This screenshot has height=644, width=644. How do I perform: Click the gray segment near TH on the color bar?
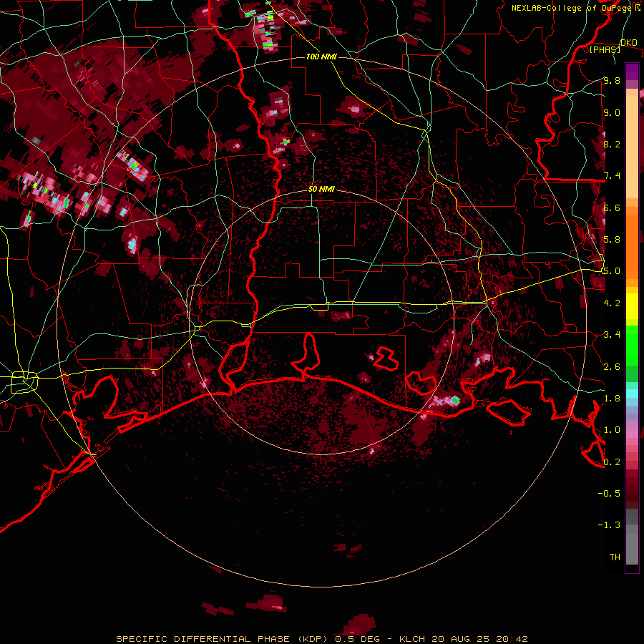pyautogui.click(x=632, y=550)
